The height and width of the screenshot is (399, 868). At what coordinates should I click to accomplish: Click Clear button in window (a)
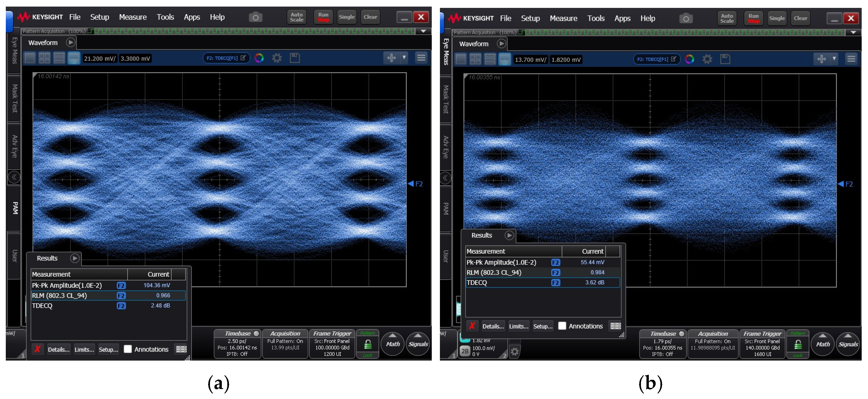click(x=370, y=17)
